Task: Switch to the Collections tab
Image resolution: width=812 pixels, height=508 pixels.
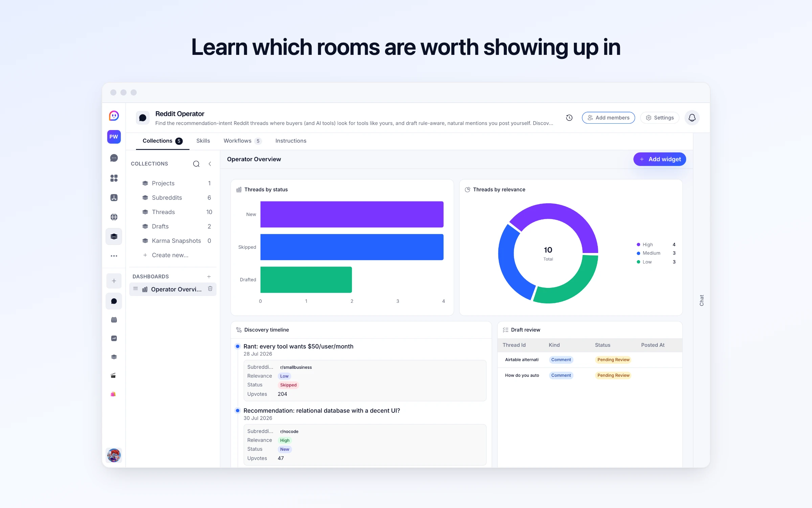Action: pos(162,141)
